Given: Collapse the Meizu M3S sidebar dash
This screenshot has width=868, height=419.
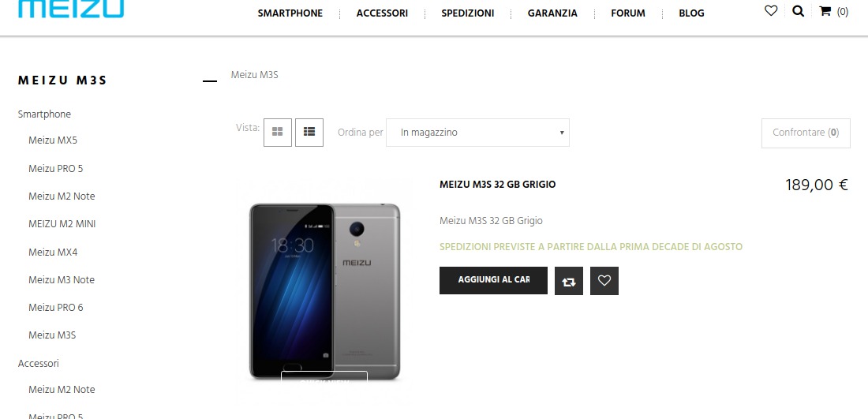Looking at the screenshot, I should (210, 81).
